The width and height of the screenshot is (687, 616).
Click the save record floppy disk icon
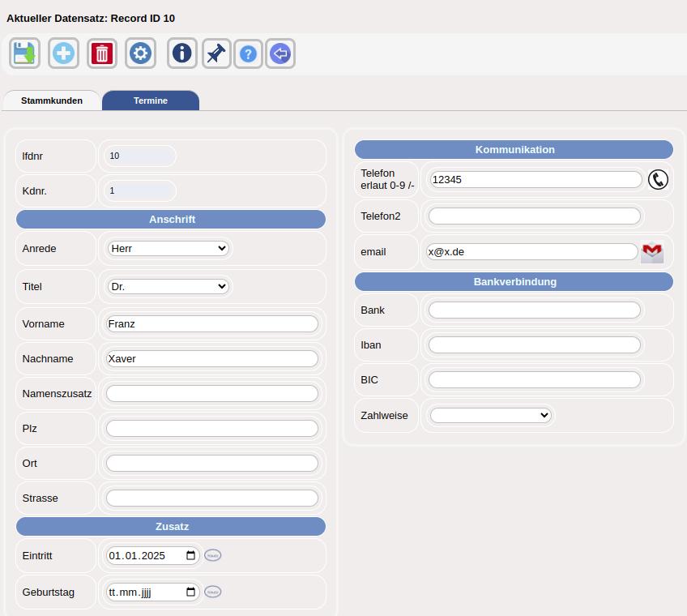pyautogui.click(x=24, y=53)
